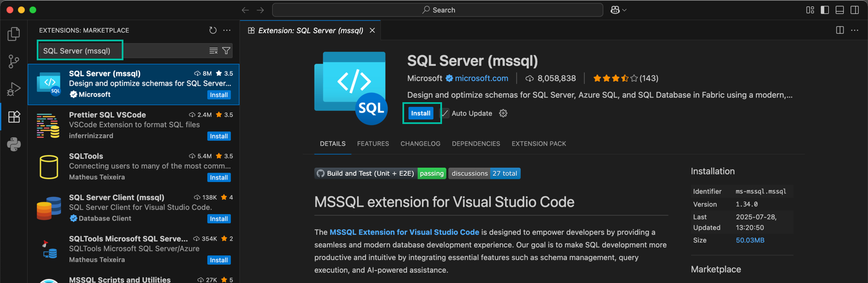Open Copilot chat icon in title bar
The width and height of the screenshot is (868, 283).
615,10
